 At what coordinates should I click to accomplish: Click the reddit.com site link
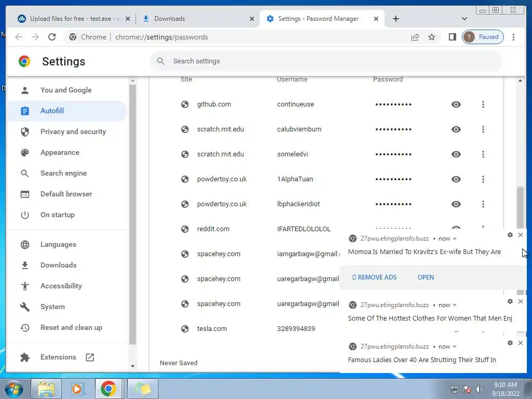click(213, 229)
